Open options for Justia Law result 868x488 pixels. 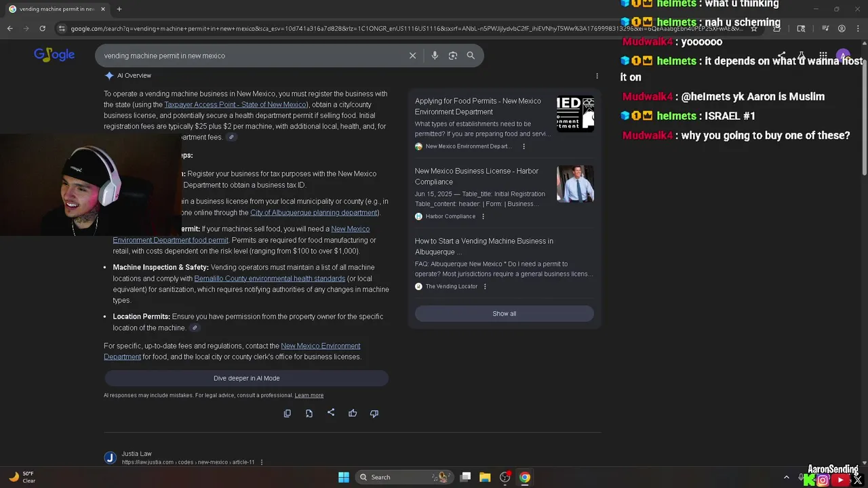[x=262, y=462]
